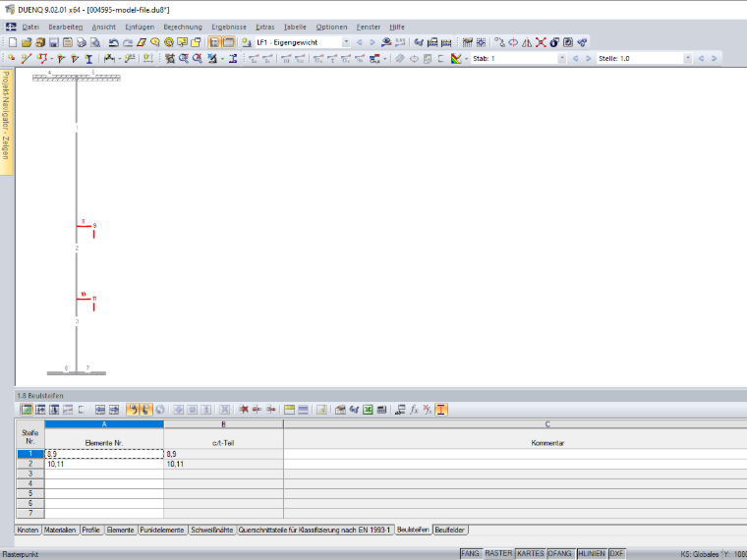This screenshot has width=747, height=560.
Task: Go to previous Stelle with left arrow
Action: 701,59
